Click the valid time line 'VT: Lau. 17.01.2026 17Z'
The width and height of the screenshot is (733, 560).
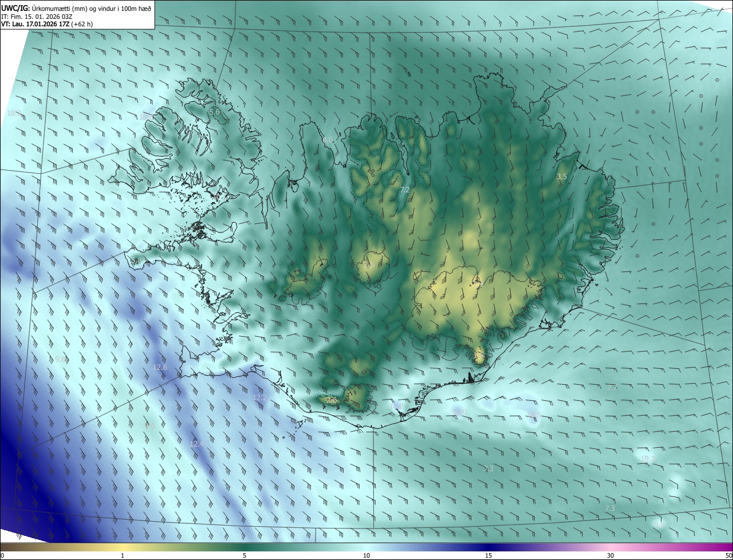pos(34,24)
